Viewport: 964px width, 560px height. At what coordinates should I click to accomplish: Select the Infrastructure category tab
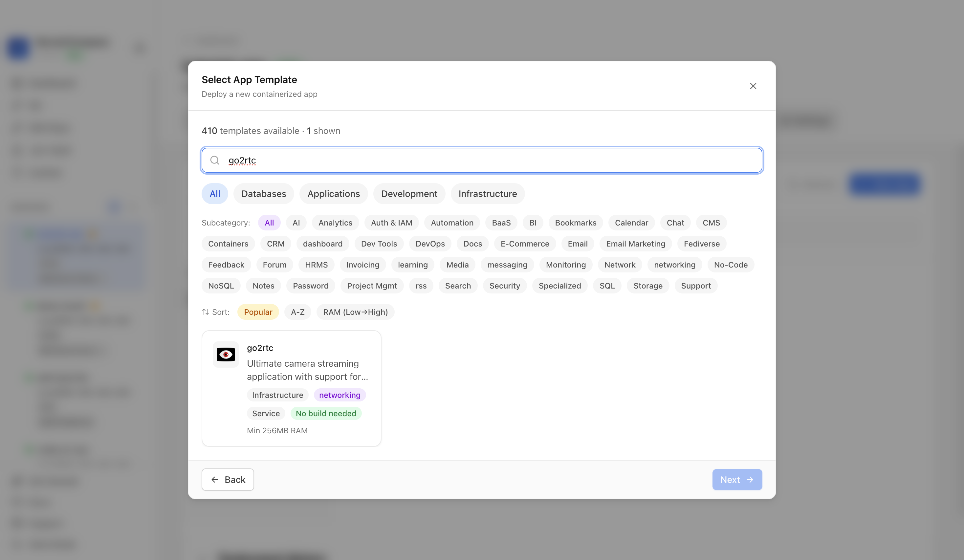coord(488,194)
